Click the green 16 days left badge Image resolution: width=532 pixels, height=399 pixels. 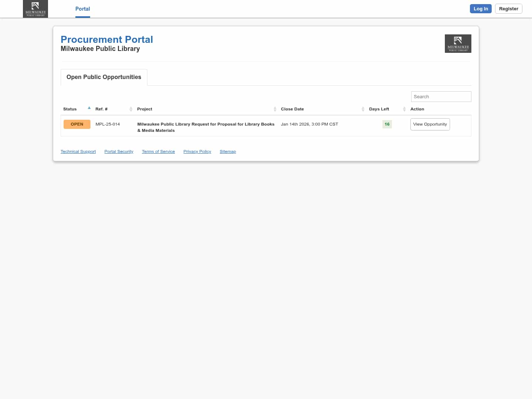point(387,124)
